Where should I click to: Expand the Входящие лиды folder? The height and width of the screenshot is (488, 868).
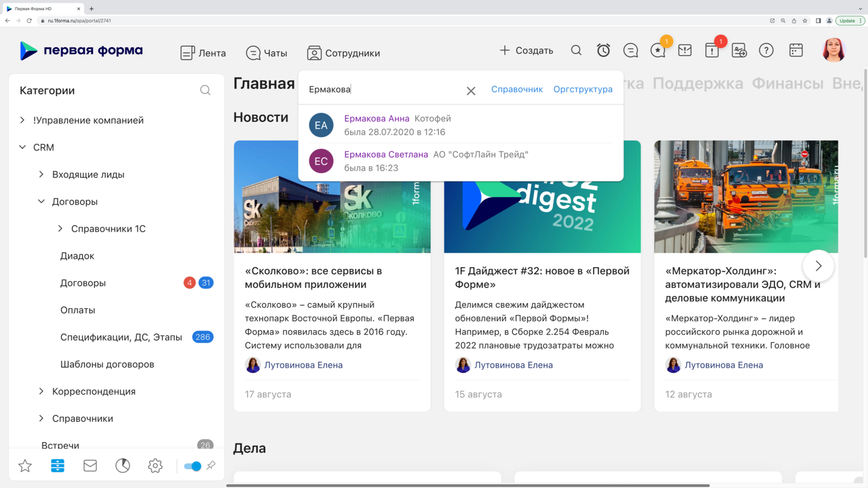click(41, 175)
